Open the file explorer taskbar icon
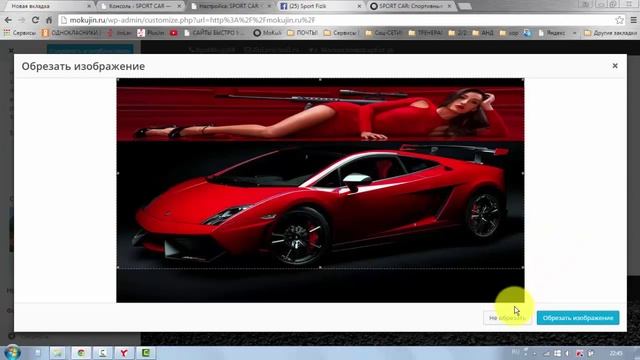Screen dimensions: 640x360 click(x=58, y=353)
